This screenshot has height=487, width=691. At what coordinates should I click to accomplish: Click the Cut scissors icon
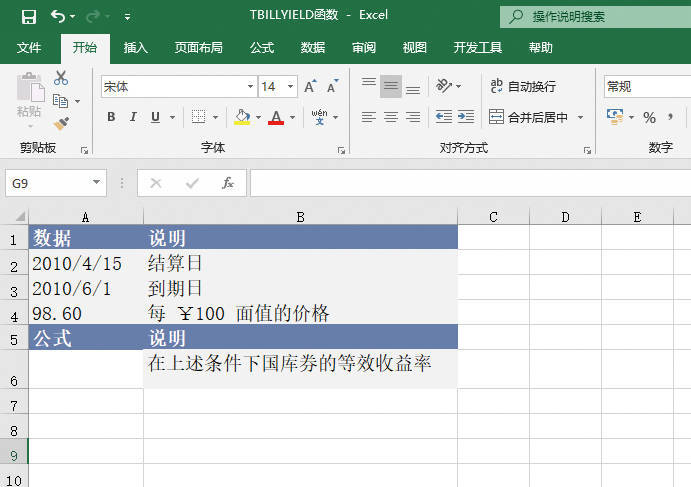click(x=61, y=78)
